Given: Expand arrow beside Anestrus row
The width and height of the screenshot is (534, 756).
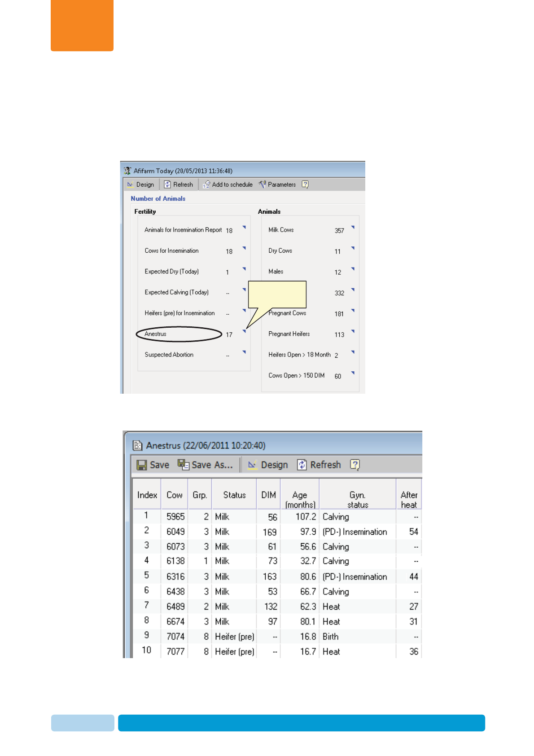Looking at the screenshot, I should point(244,331).
